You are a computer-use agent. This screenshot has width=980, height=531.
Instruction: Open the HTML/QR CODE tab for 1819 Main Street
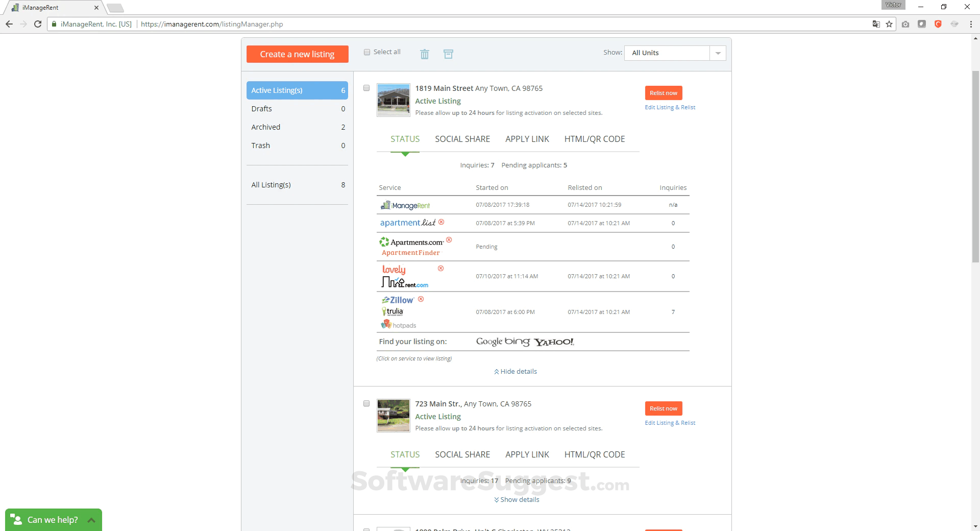[594, 138]
